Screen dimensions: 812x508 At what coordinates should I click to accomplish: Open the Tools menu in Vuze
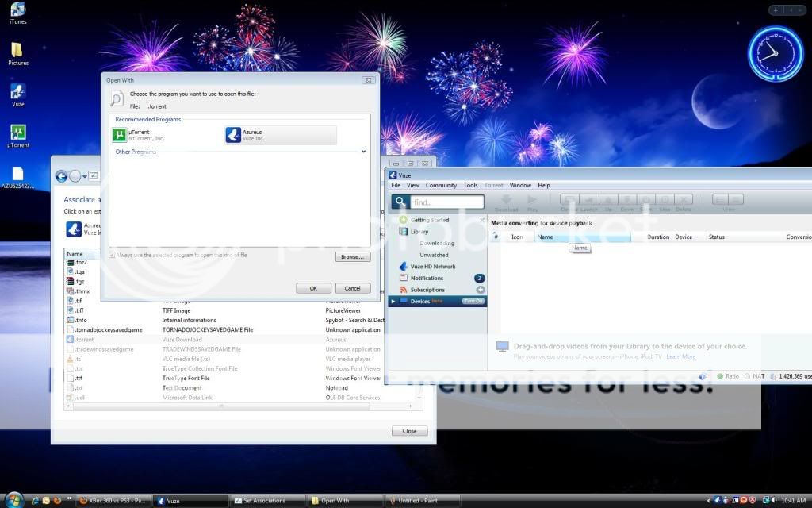[x=470, y=185]
